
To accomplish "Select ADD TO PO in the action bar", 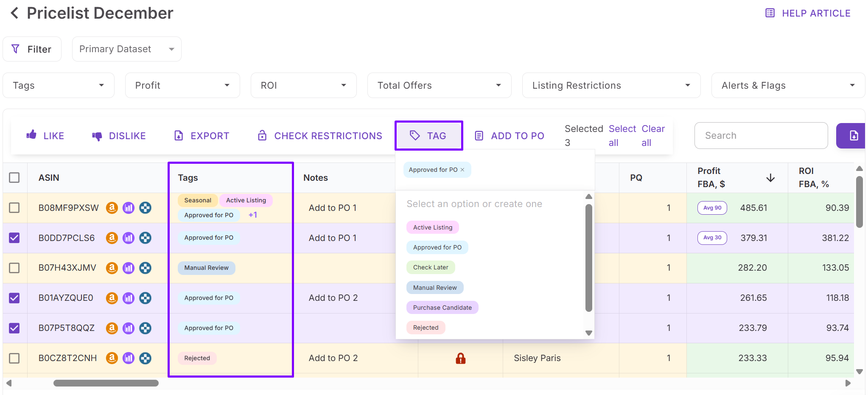I will click(x=509, y=135).
